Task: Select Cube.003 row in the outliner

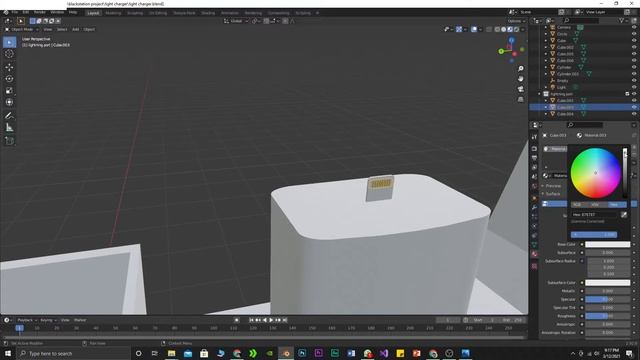Action: click(x=584, y=107)
